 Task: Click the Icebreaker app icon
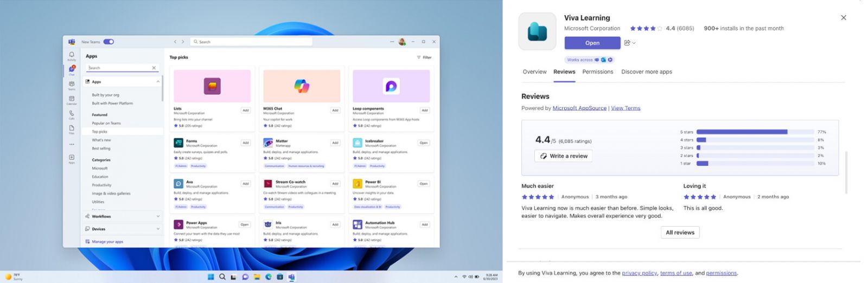click(358, 143)
